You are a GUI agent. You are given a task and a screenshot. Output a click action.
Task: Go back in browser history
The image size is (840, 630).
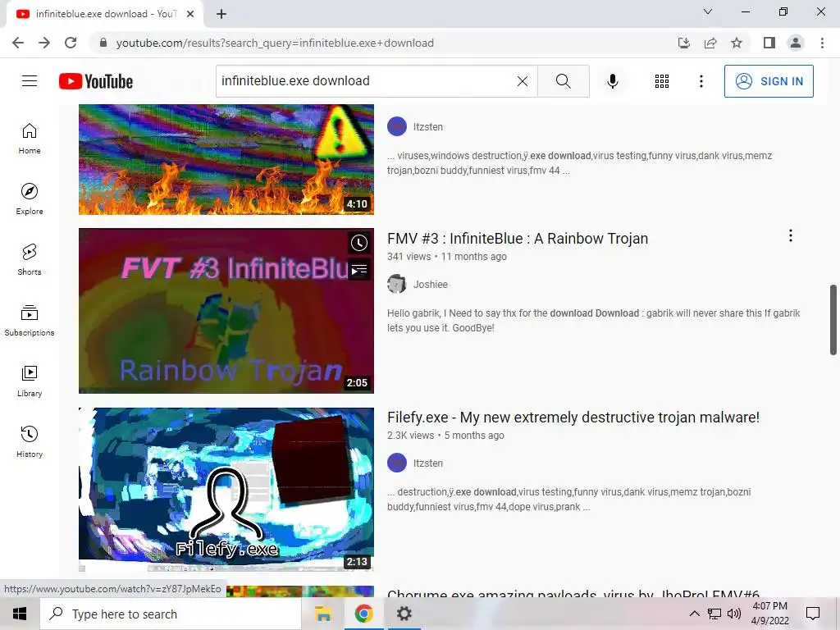pos(18,43)
